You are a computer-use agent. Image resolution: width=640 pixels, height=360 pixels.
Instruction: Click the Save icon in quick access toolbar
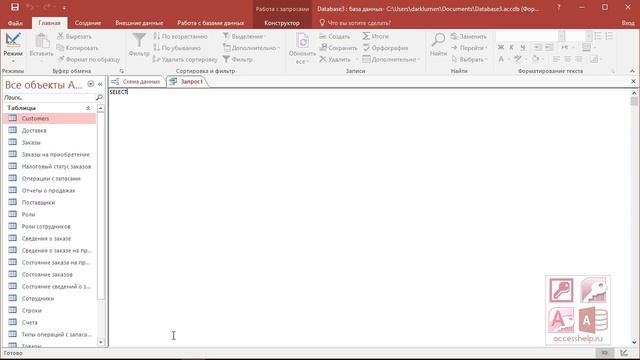[15, 7]
